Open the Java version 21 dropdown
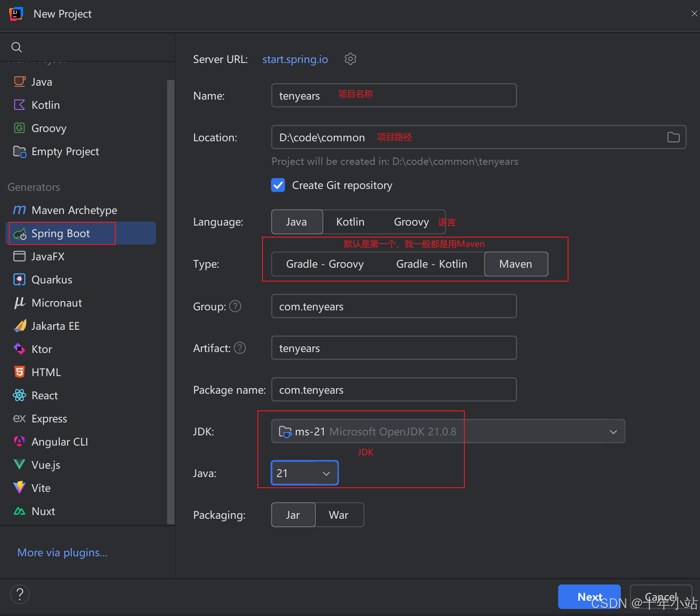The image size is (700, 616). coord(305,473)
